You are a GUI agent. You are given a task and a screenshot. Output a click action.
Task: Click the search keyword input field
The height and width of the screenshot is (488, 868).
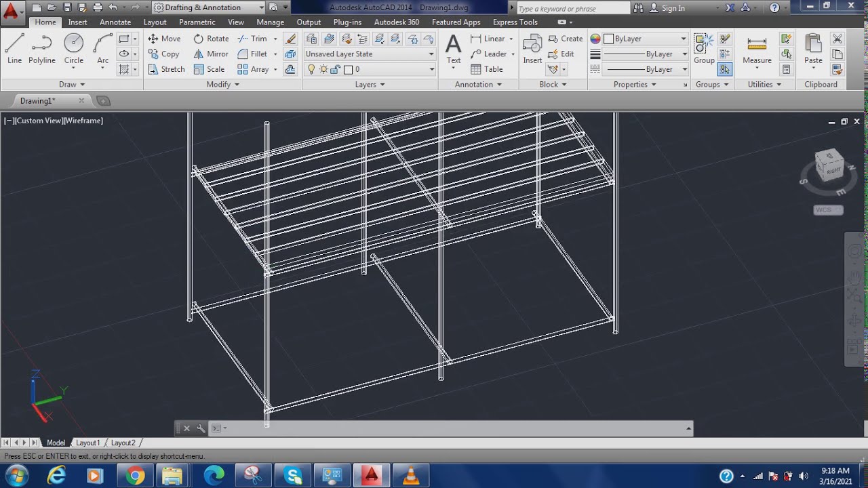573,8
